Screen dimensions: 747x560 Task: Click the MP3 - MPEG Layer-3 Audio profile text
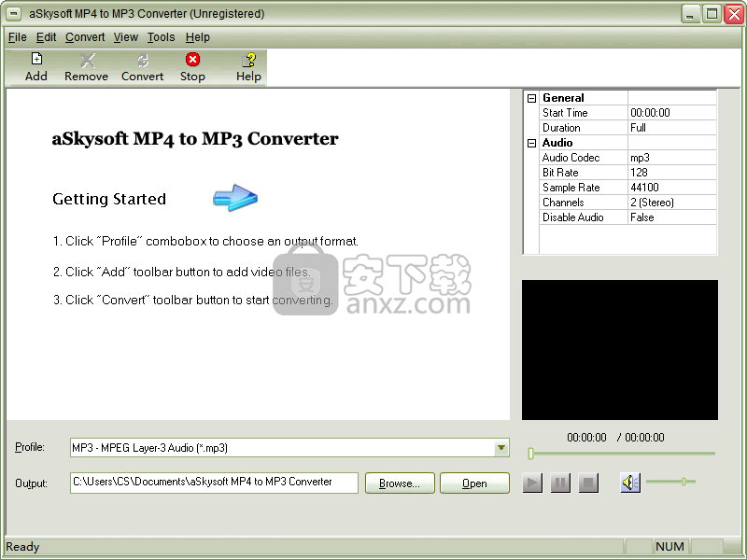tap(149, 448)
